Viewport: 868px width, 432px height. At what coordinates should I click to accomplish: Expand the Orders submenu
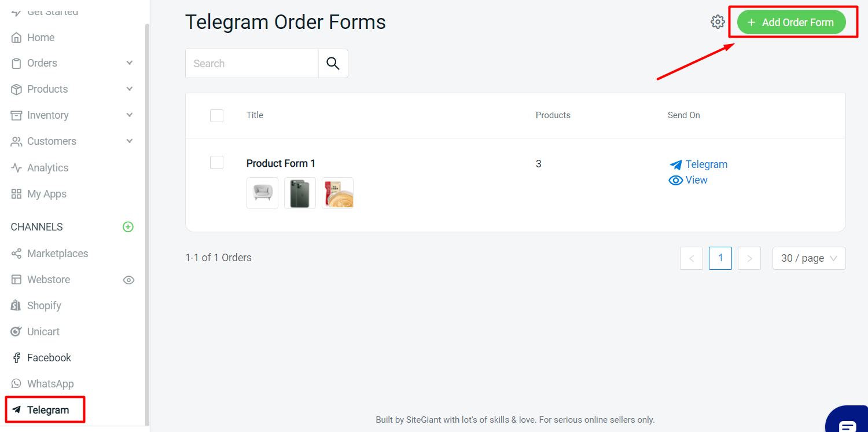click(130, 63)
